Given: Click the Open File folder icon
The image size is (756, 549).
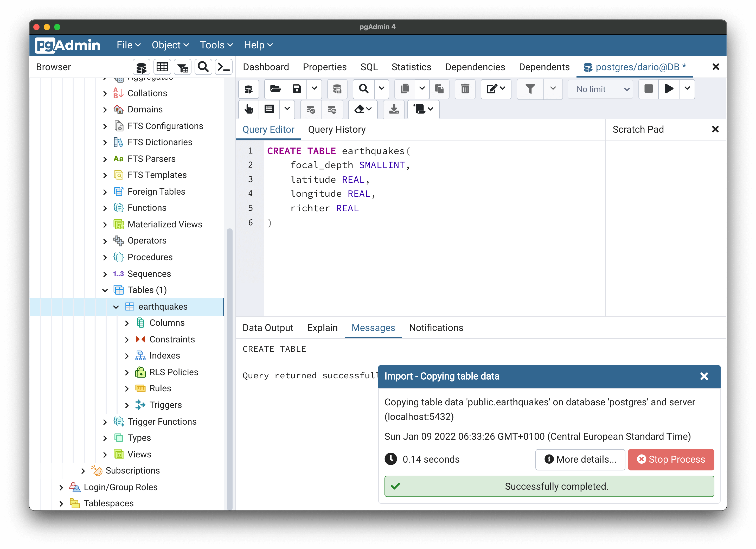Looking at the screenshot, I should pos(275,89).
